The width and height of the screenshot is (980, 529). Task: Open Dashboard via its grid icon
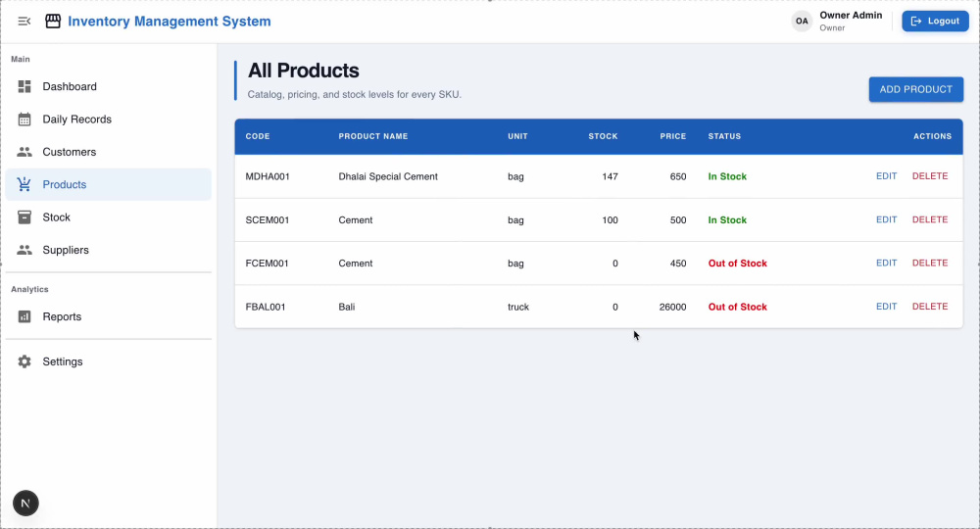click(x=24, y=86)
